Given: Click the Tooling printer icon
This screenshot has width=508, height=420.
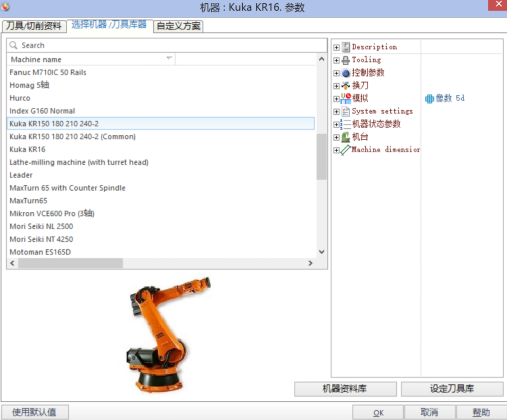Looking at the screenshot, I should 346,60.
